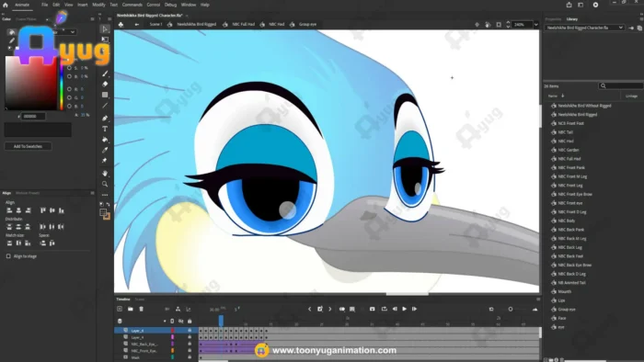Viewport: 644px width, 362px height.
Task: Open the Modify menu
Action: pos(98,5)
